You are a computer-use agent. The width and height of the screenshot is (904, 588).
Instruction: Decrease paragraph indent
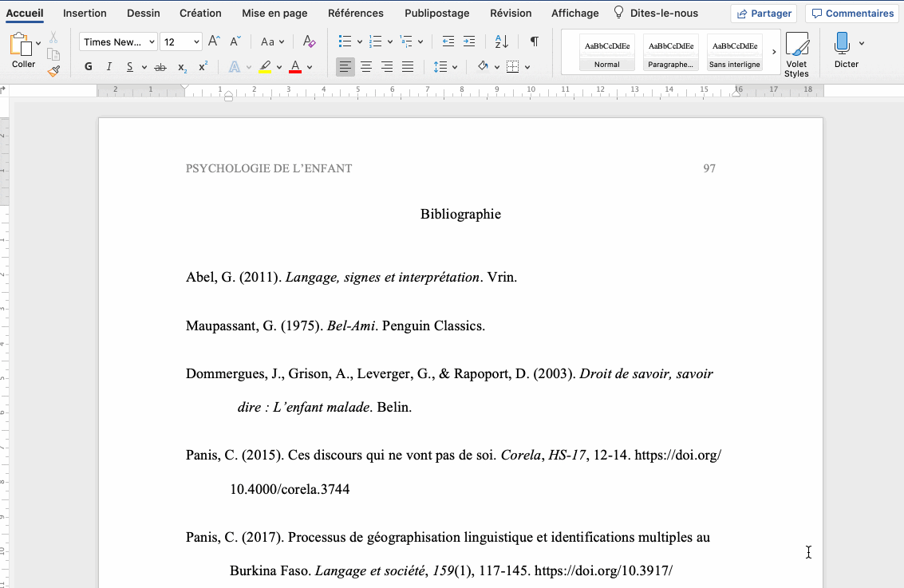[448, 41]
